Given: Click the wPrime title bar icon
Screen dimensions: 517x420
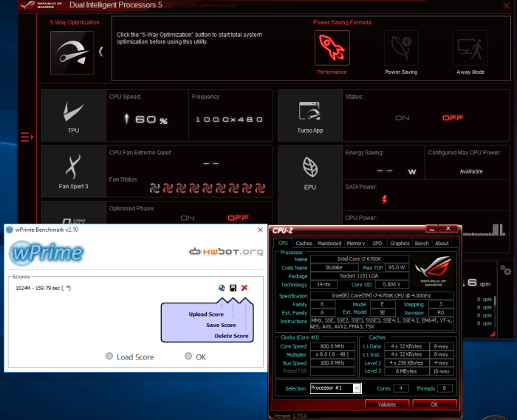Looking at the screenshot, I should click(10, 230).
